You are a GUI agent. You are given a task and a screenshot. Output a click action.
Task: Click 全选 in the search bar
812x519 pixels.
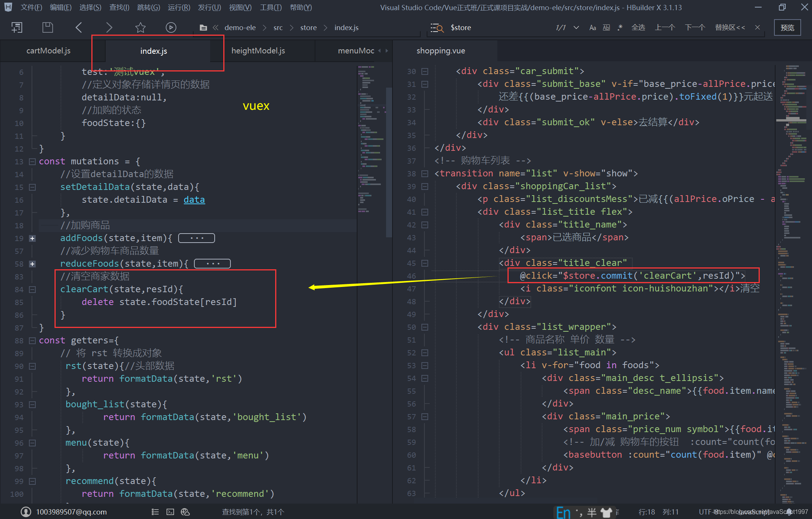point(638,27)
